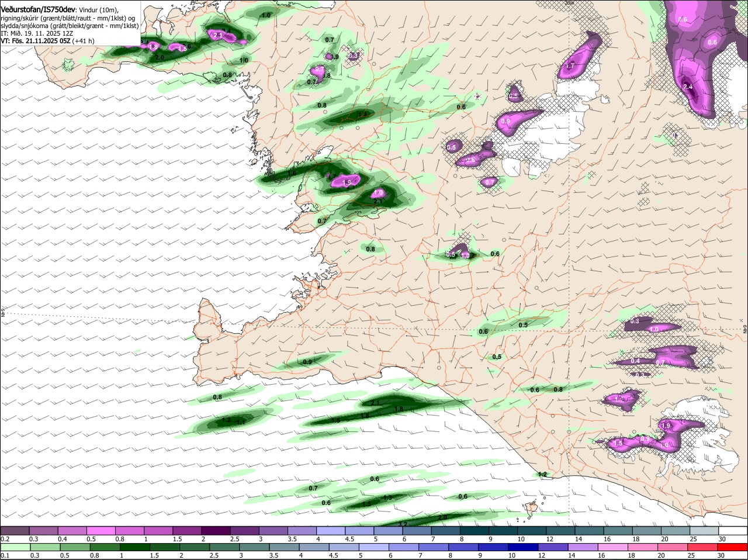Click the '(+41 h)' forecast offset text
The width and height of the screenshot is (748, 560).
click(x=83, y=41)
